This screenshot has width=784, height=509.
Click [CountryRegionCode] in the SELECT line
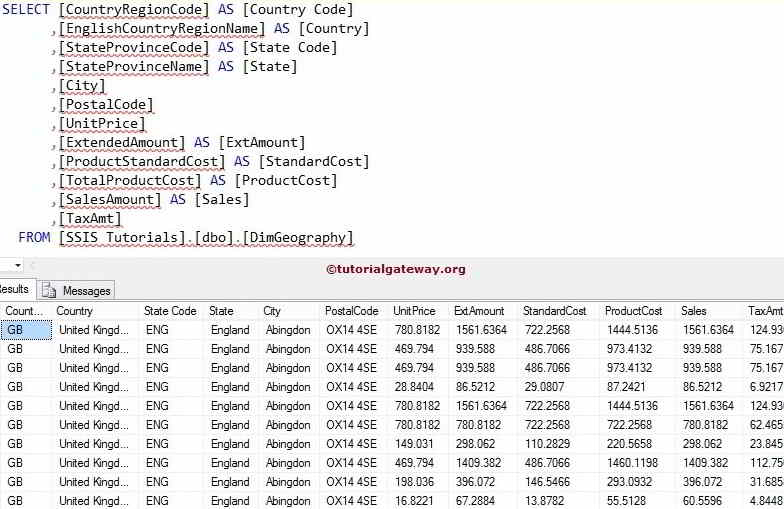tap(134, 10)
